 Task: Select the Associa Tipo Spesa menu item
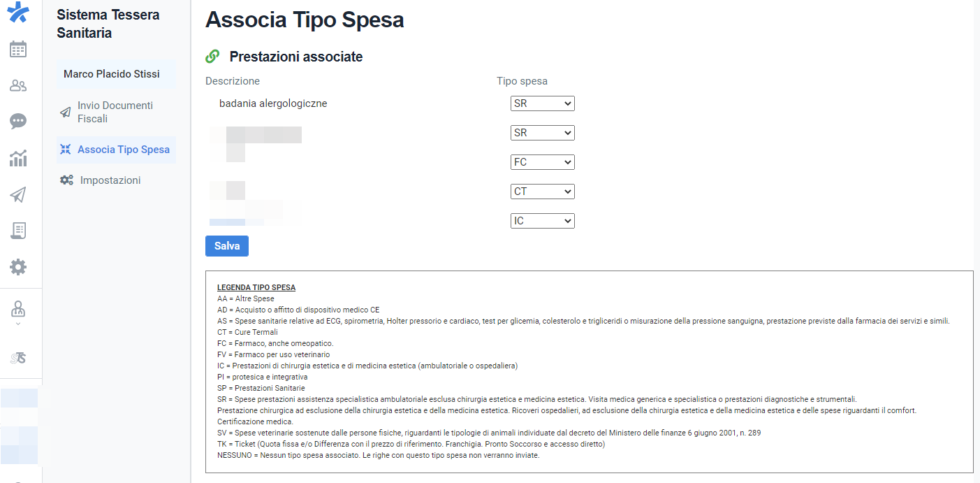(115, 149)
